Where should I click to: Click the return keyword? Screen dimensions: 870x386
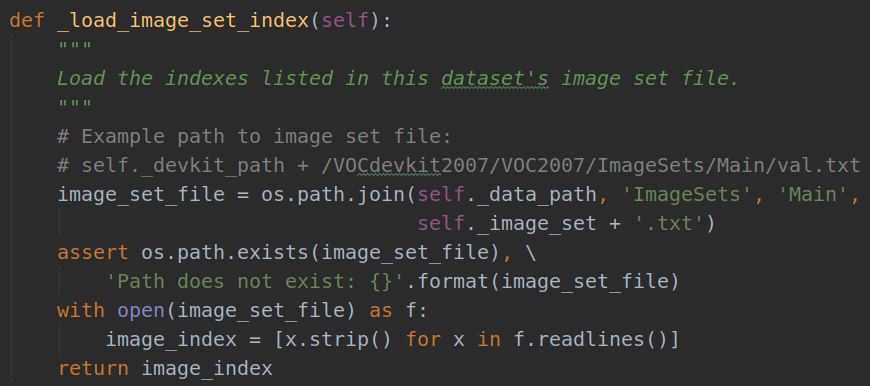[93, 368]
